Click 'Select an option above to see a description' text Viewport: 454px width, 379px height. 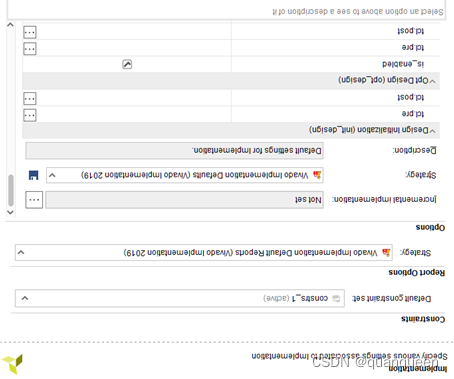click(x=358, y=12)
